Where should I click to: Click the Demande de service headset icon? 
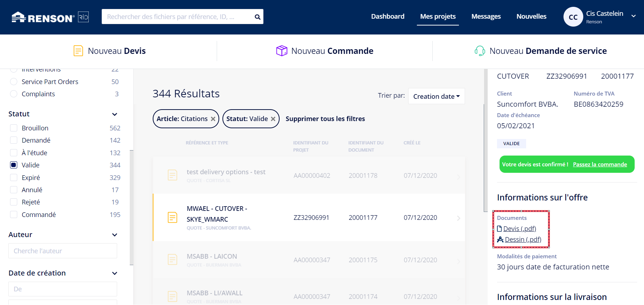coord(480,51)
